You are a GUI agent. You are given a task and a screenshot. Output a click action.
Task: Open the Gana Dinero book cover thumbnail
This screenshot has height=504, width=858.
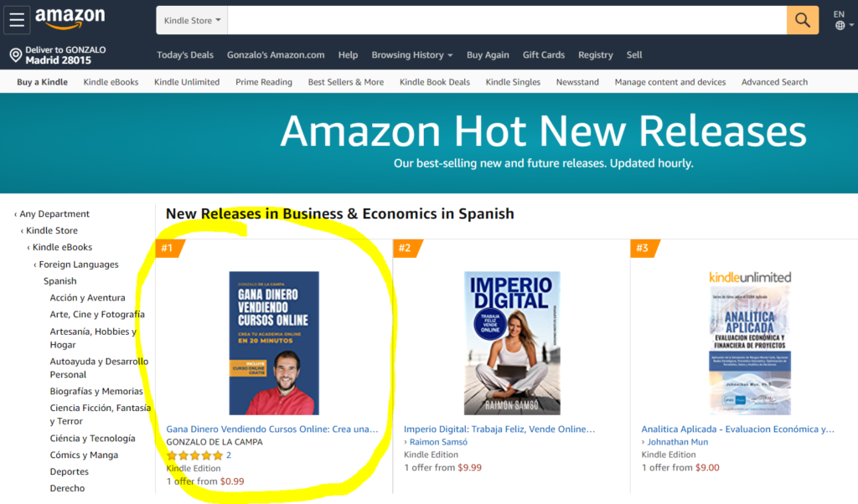[x=274, y=342]
